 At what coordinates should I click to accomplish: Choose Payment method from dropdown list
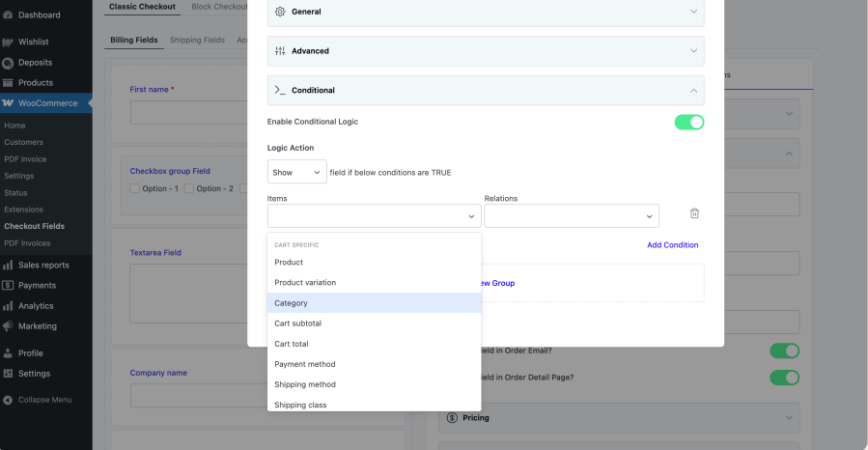coord(374,364)
